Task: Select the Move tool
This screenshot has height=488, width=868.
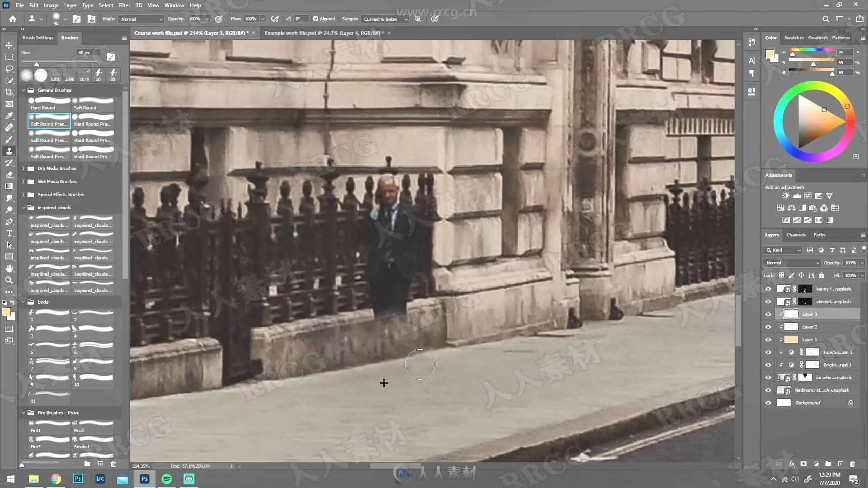Action: [x=9, y=45]
